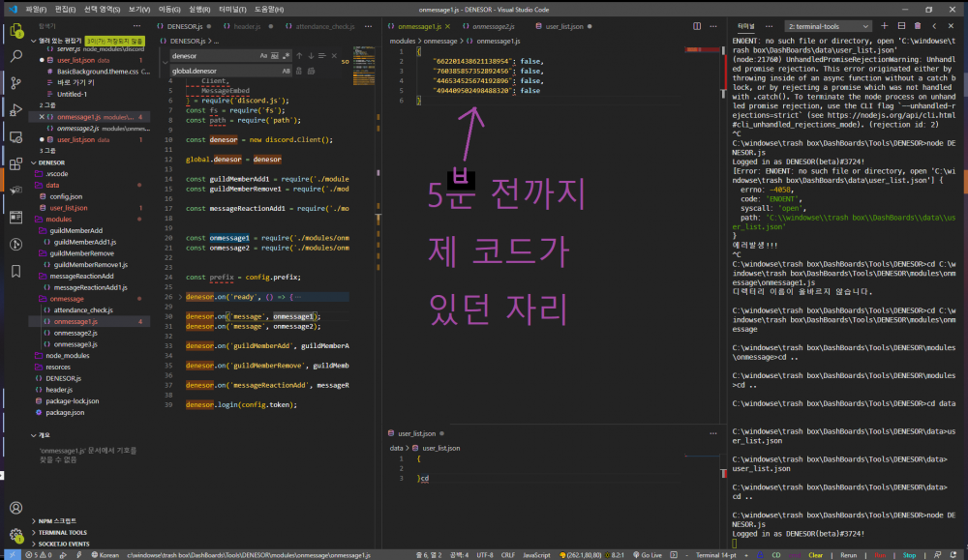968x560 pixels.
Task: Toggle Preserve Case in replace box
Action: click(x=286, y=71)
